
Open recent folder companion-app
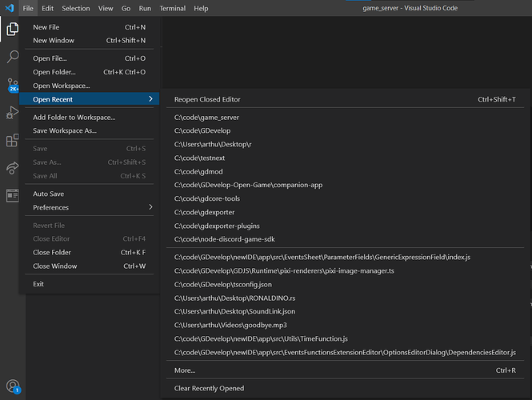tap(345, 185)
